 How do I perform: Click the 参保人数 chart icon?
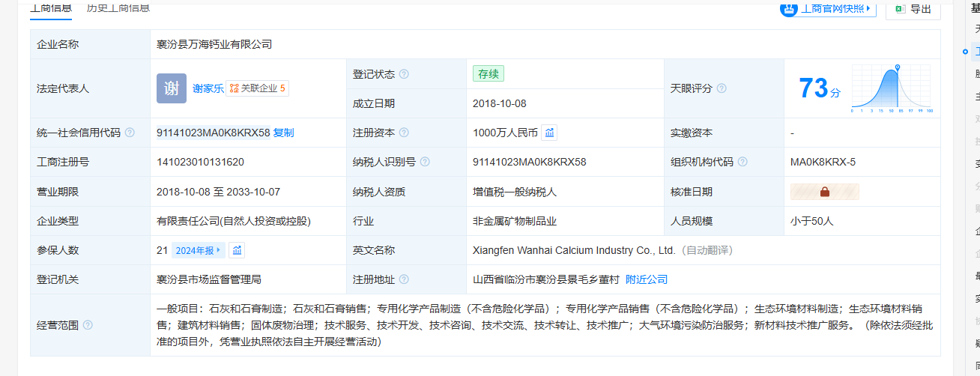pyautogui.click(x=237, y=250)
